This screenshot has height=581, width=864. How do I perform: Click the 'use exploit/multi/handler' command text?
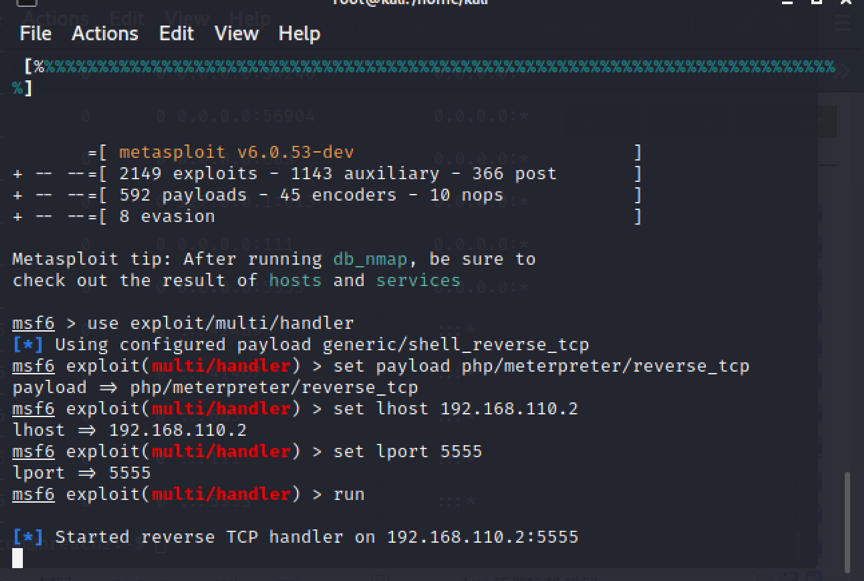pos(220,323)
